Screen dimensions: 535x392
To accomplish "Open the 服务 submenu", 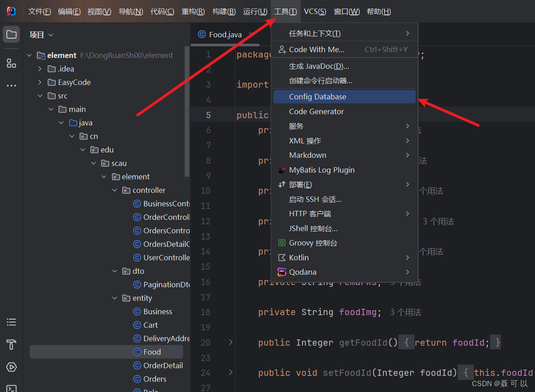I will (x=345, y=126).
